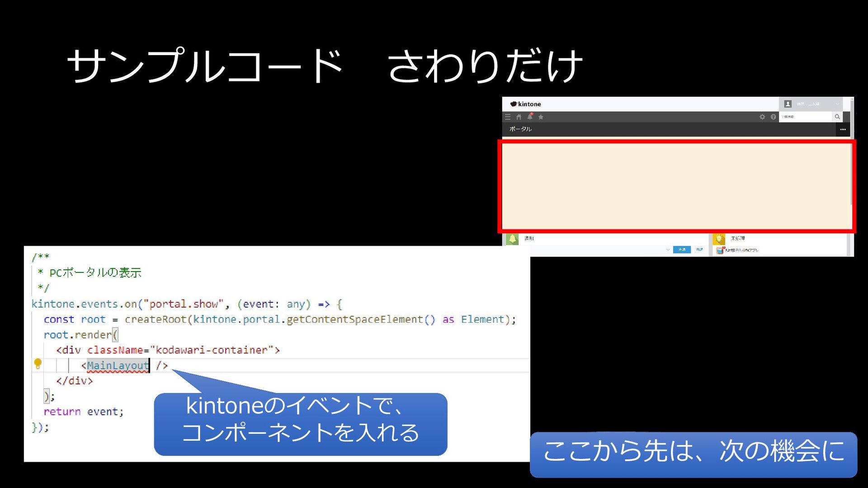Click the PCポータルの表示 comment line

95,273
